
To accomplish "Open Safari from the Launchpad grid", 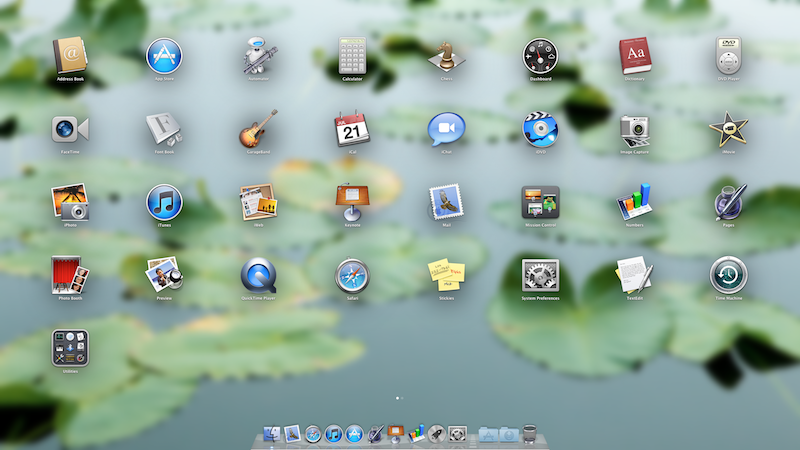I will (x=353, y=276).
